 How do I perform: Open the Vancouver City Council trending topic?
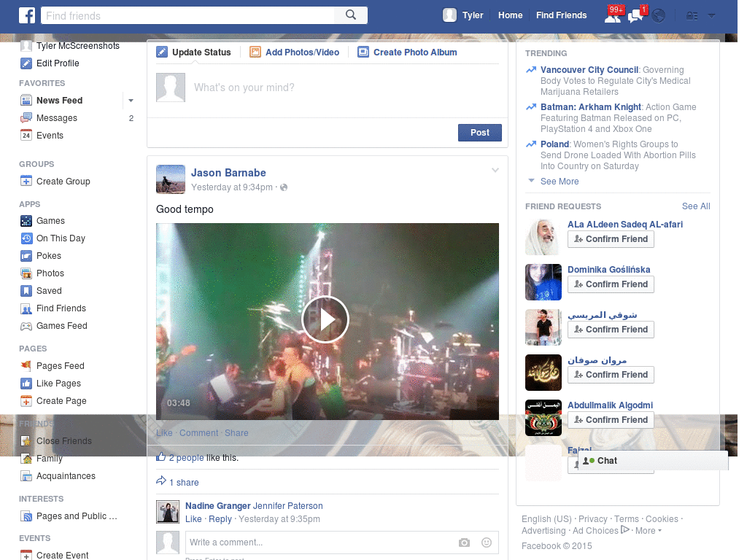(x=589, y=70)
